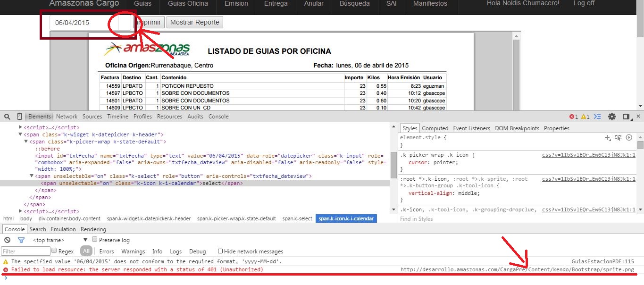
Task: Open the top Console panel tab
Action: (218, 117)
